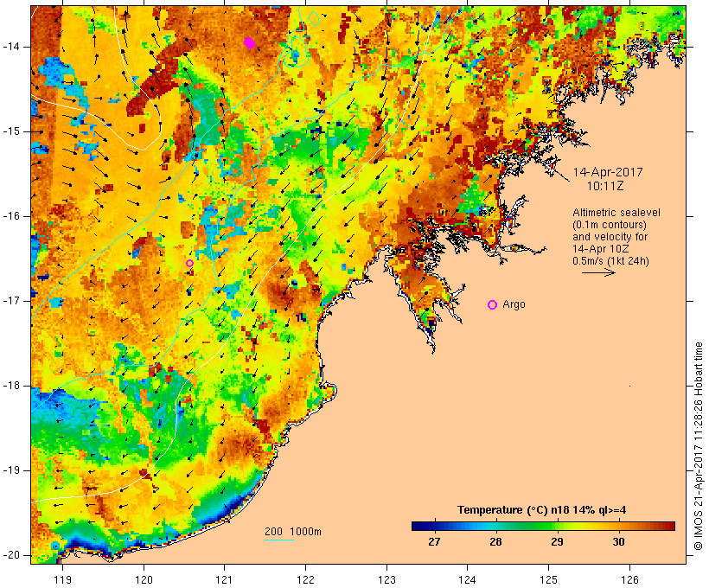Click the '200 1000m' bathymetry legend label
The image size is (709, 588).
coord(293,532)
